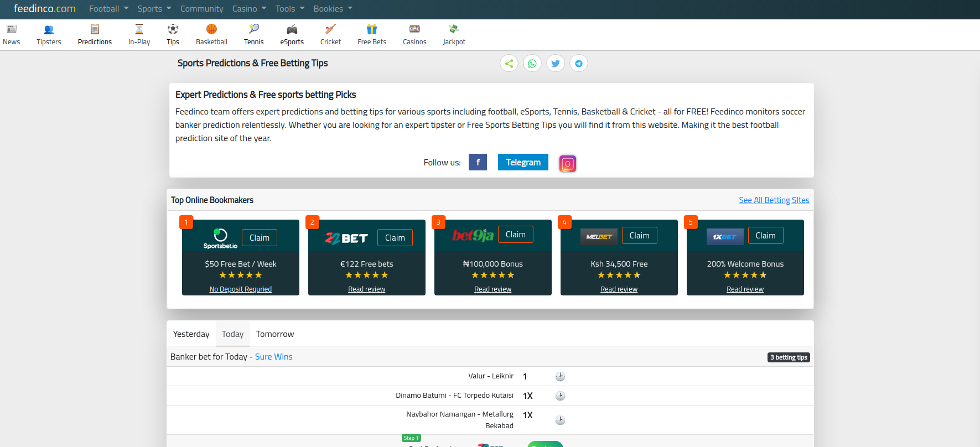Click the ₦100,000 Bonus text

coord(493,264)
